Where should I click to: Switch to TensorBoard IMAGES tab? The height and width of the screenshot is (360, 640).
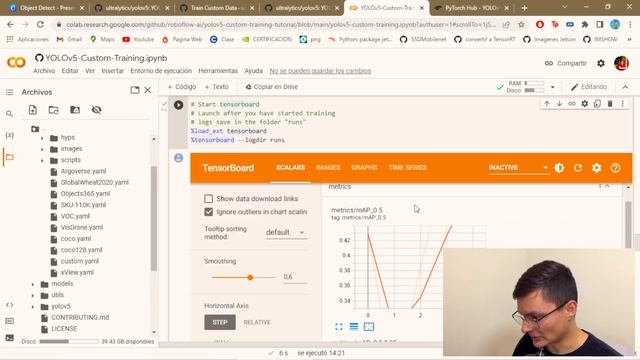pos(328,168)
